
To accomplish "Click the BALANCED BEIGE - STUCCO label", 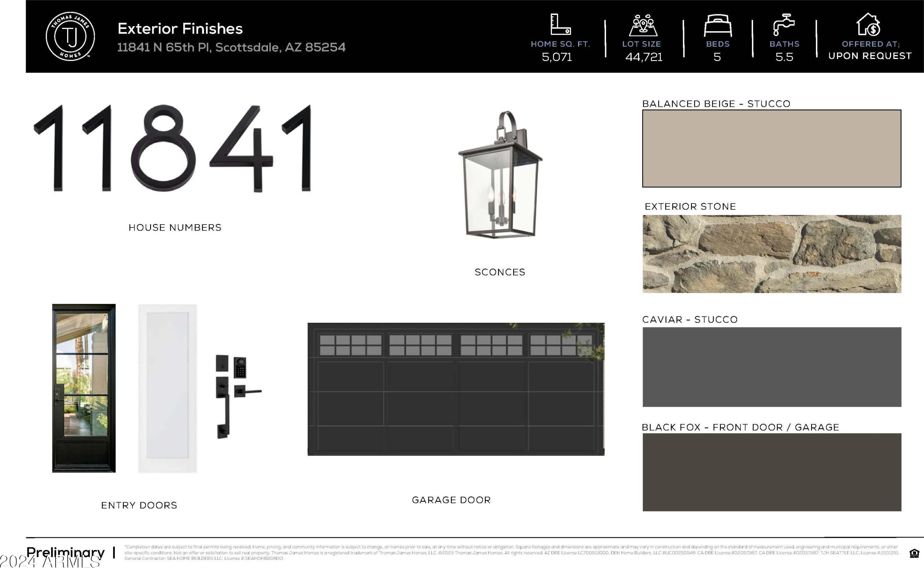I will [716, 104].
